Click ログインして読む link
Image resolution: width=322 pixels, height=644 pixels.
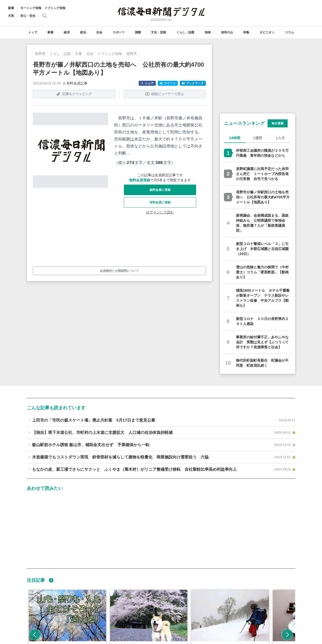[x=160, y=212]
